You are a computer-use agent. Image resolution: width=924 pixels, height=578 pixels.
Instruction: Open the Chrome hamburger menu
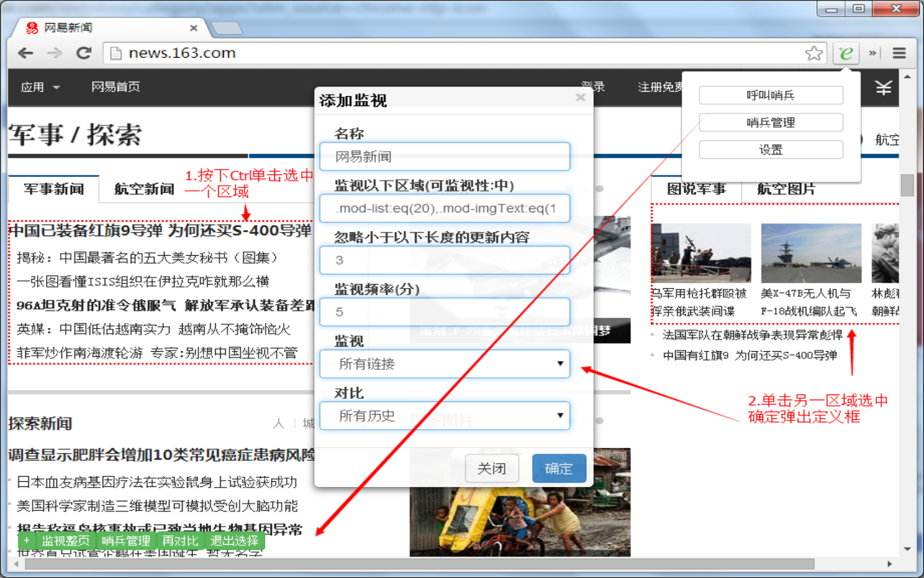899,53
